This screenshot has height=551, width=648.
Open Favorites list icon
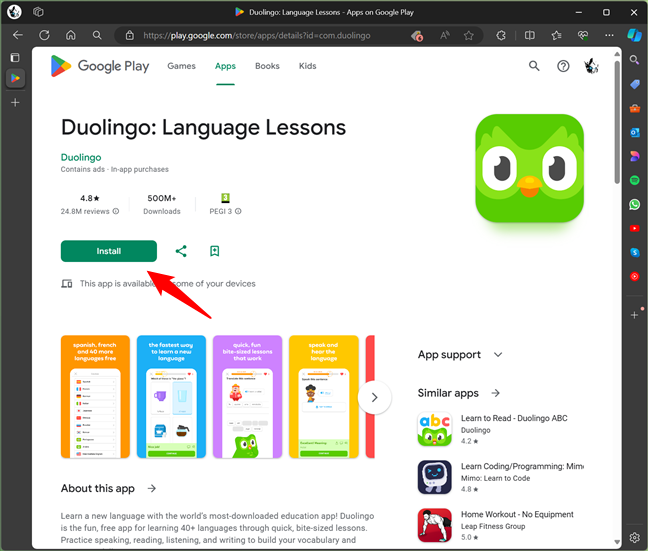point(556,36)
